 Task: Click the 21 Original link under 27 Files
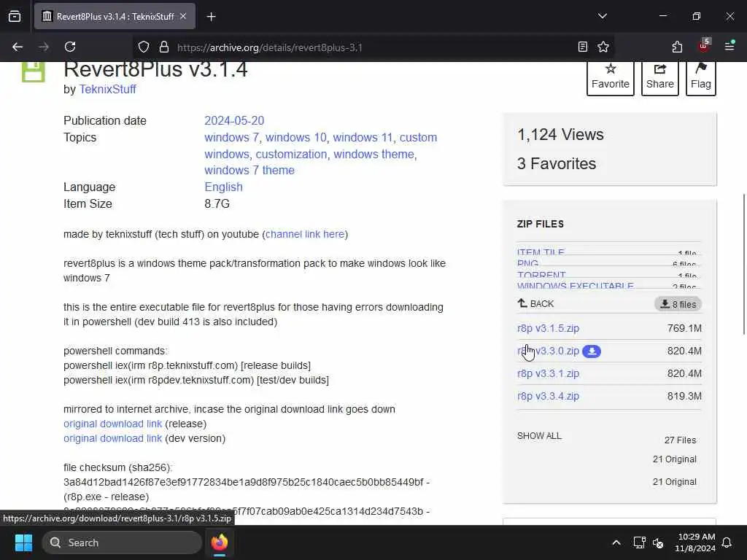pyautogui.click(x=674, y=459)
